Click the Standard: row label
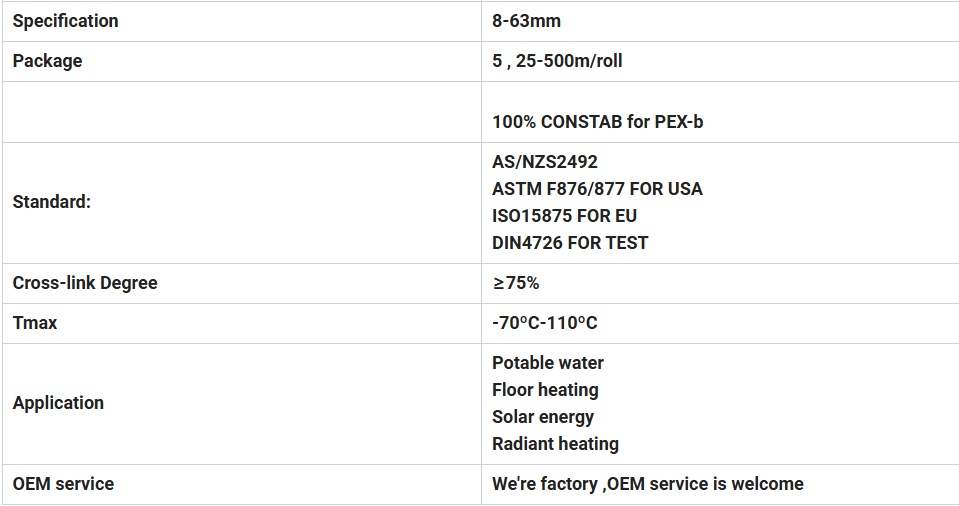959x506 pixels. pos(51,202)
